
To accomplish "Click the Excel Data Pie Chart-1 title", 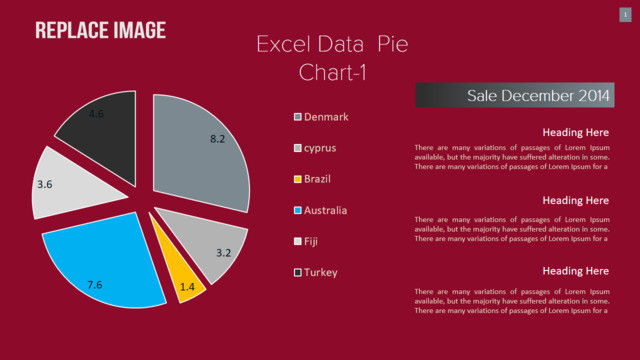I will (x=332, y=58).
